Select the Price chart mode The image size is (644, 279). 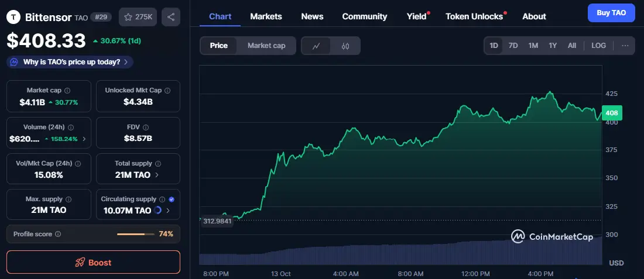pos(218,46)
